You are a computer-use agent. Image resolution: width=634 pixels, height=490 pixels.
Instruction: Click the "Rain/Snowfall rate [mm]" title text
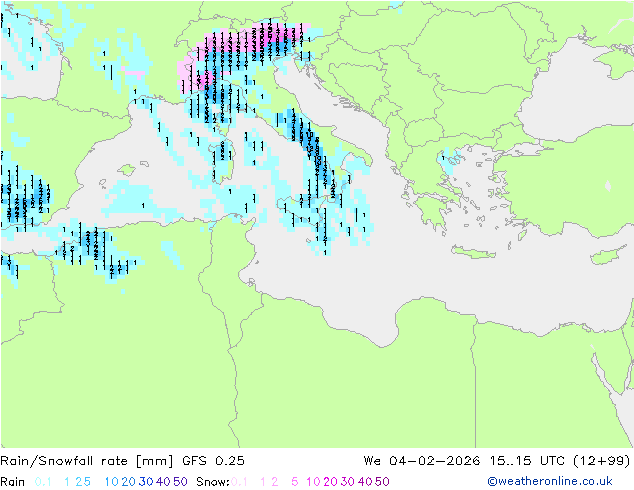pos(87,461)
